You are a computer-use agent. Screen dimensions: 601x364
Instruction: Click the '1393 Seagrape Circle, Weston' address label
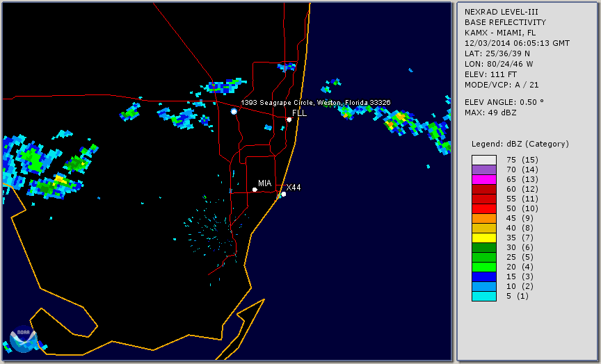click(x=315, y=103)
